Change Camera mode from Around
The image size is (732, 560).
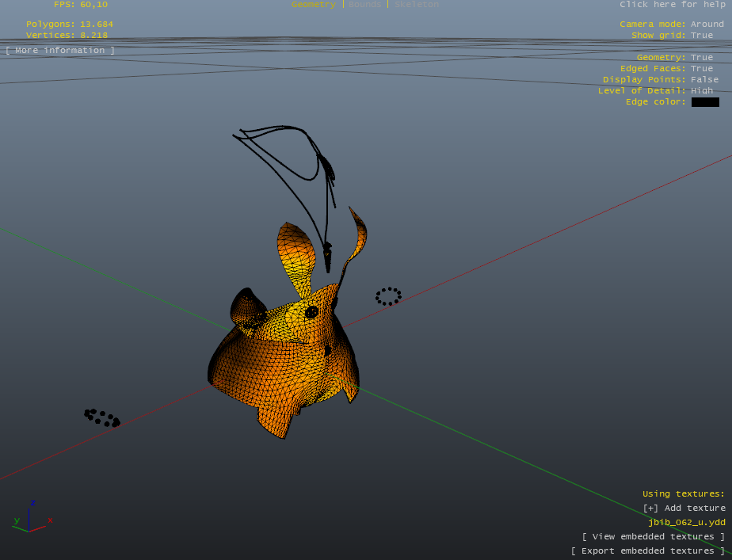pyautogui.click(x=707, y=25)
